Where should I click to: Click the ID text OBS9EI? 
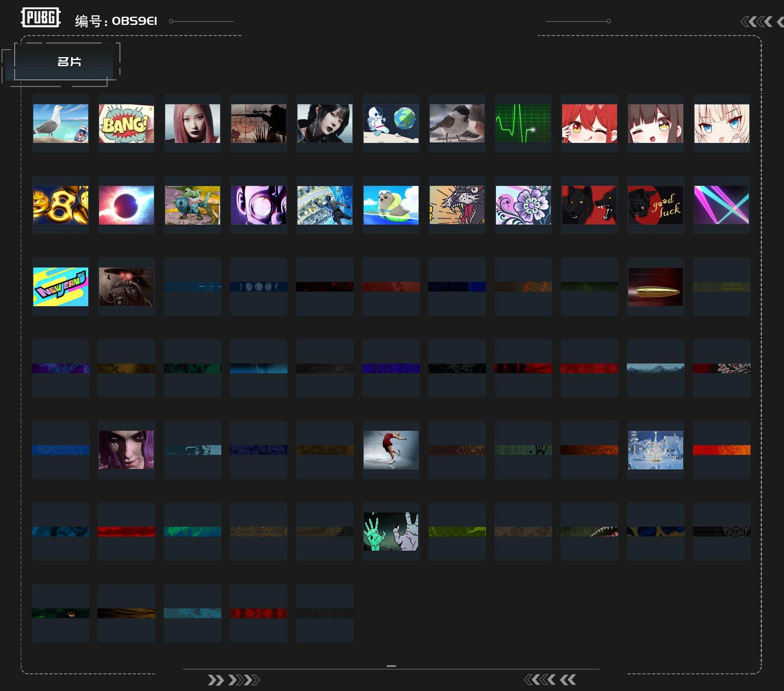tap(134, 21)
